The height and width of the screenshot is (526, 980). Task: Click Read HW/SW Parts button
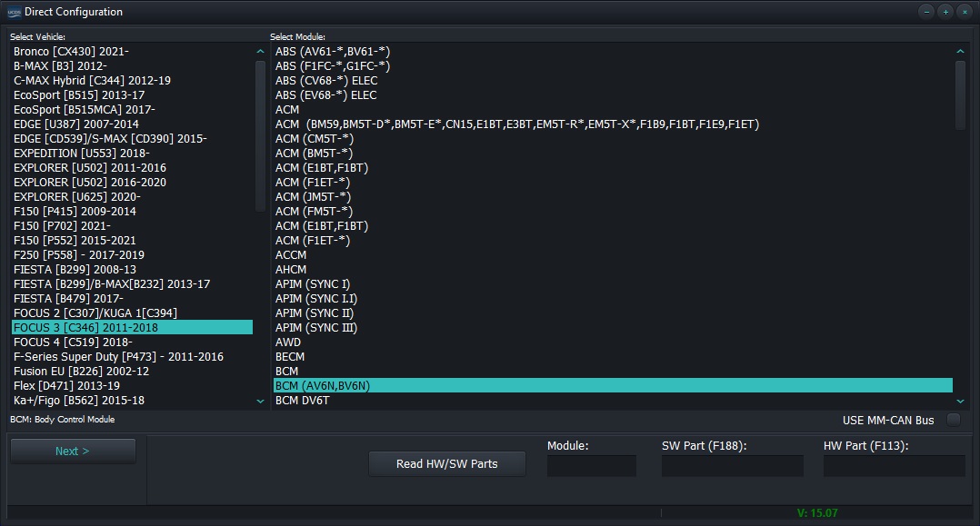(447, 463)
